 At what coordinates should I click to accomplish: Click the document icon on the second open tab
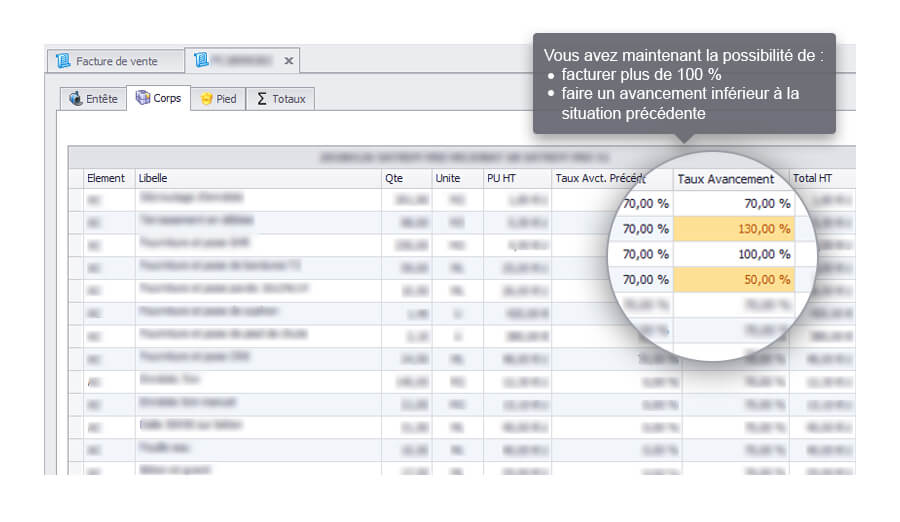pos(201,61)
